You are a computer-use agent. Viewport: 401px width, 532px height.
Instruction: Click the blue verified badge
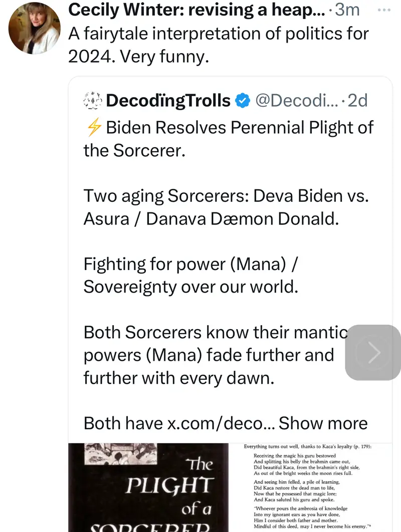(x=243, y=101)
